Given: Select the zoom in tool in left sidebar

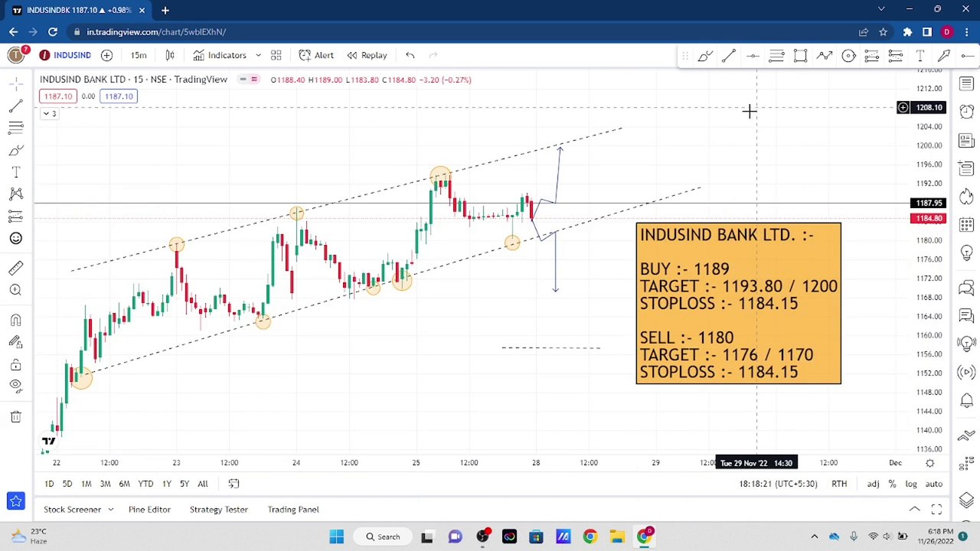Looking at the screenshot, I should point(15,289).
